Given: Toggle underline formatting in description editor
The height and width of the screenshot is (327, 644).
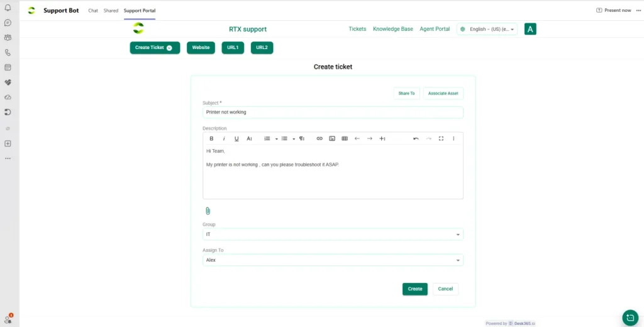Looking at the screenshot, I should [236, 138].
